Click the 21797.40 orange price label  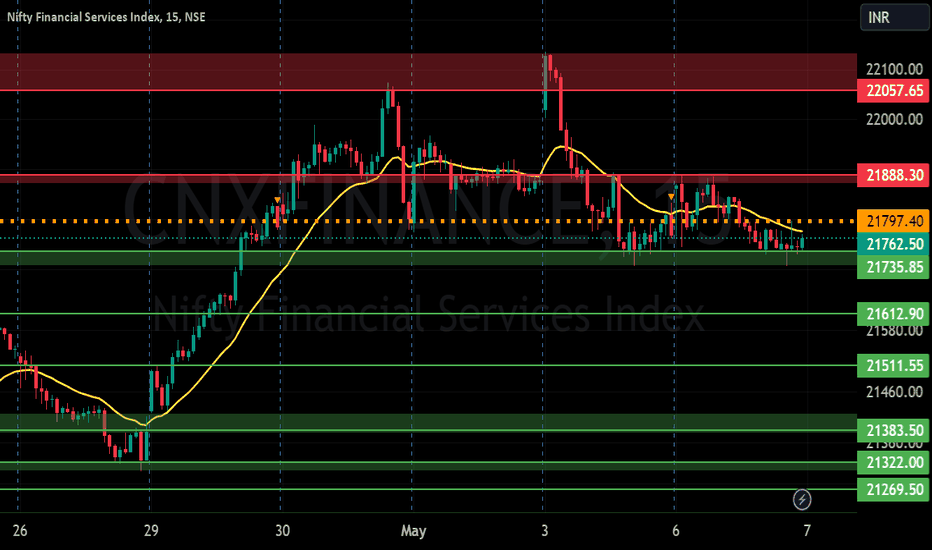click(x=893, y=221)
